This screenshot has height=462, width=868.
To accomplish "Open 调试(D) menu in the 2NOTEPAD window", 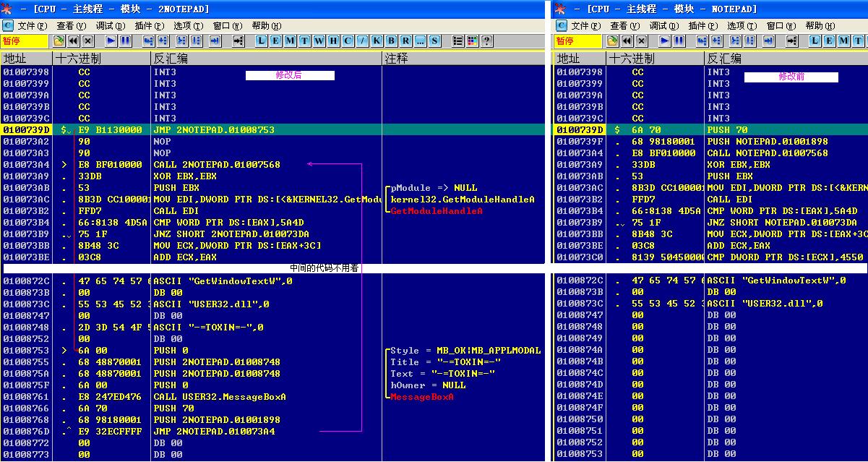I will 111,25.
